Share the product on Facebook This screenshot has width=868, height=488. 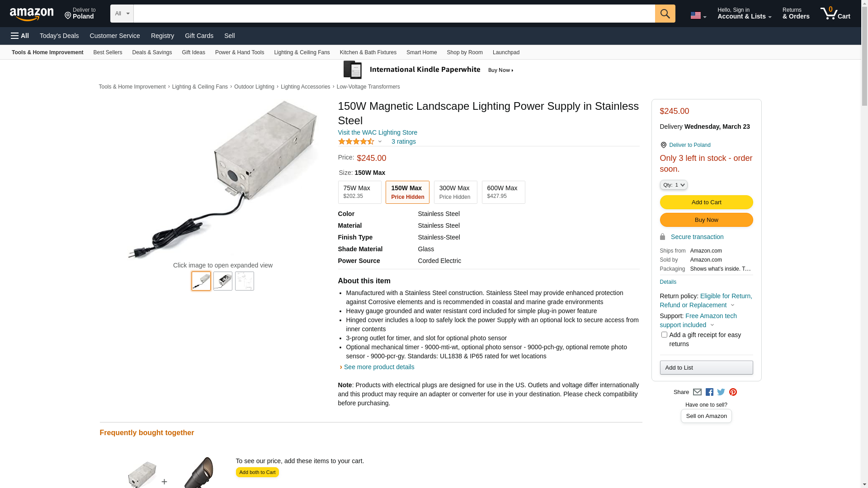709,392
